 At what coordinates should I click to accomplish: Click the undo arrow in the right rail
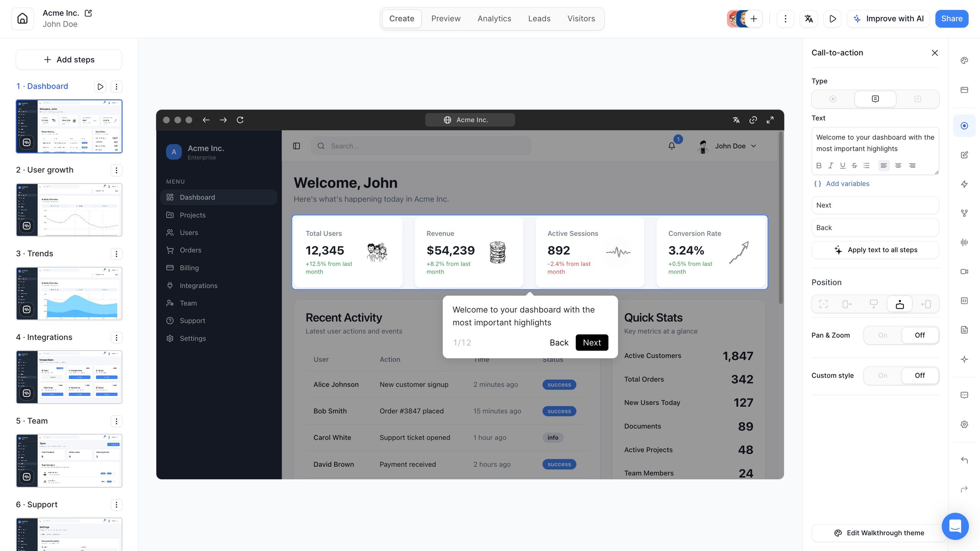pos(964,460)
